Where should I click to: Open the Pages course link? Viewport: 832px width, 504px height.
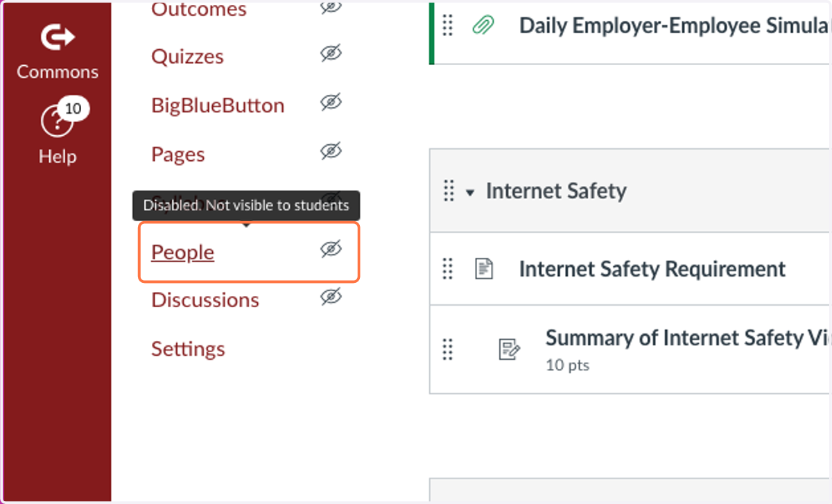178,154
